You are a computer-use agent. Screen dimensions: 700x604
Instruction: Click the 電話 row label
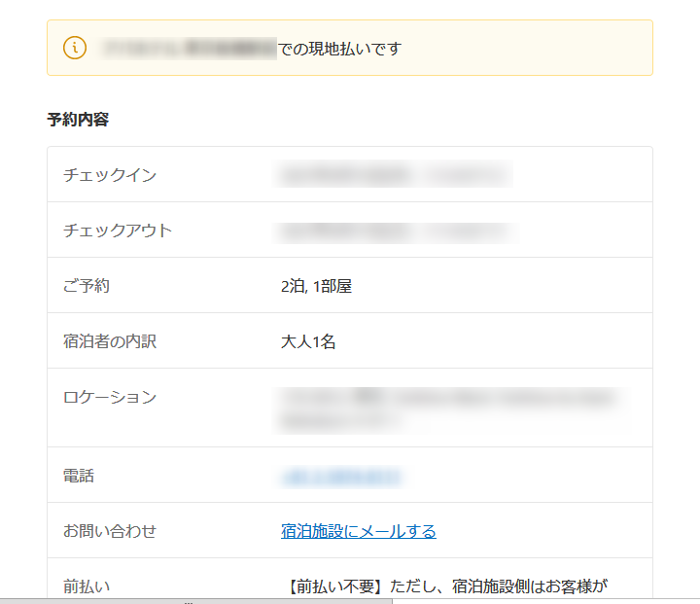click(x=79, y=477)
